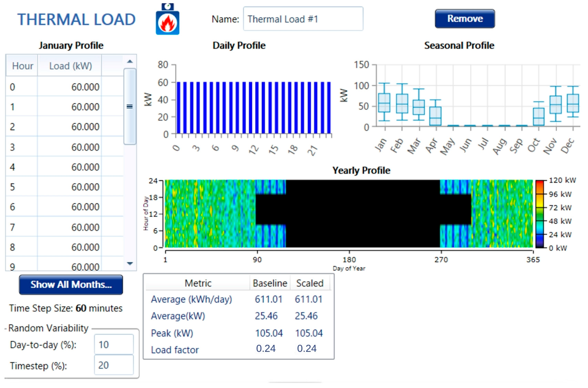Viewport: 588px width, 388px height.
Task: Click the Load (kW) column header
Action: click(x=70, y=66)
